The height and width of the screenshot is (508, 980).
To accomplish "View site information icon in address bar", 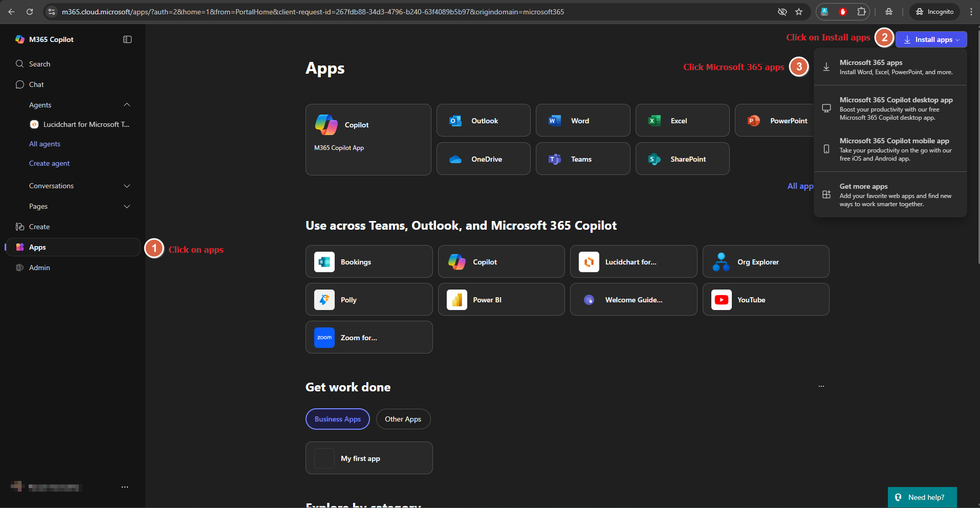I will 52,12.
